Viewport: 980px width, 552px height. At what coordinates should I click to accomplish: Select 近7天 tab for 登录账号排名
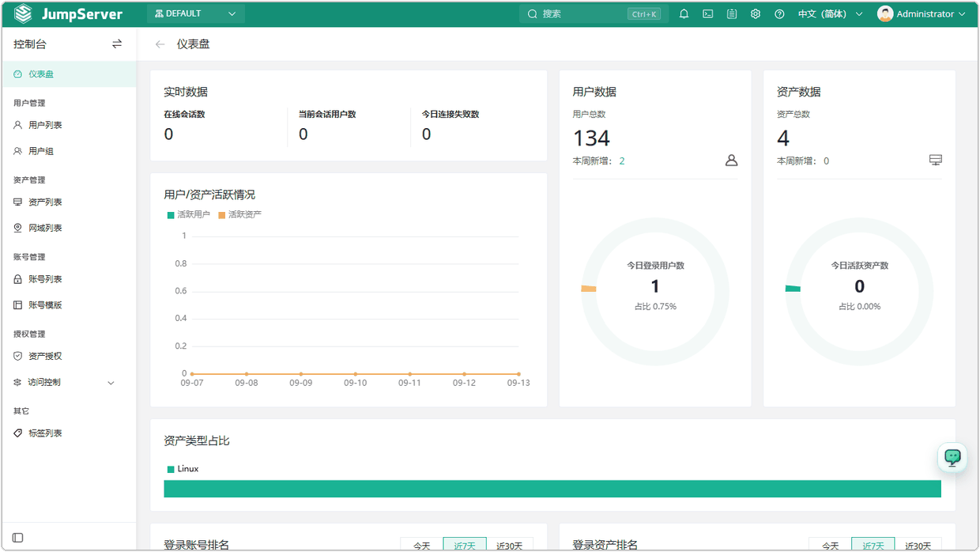(x=465, y=545)
